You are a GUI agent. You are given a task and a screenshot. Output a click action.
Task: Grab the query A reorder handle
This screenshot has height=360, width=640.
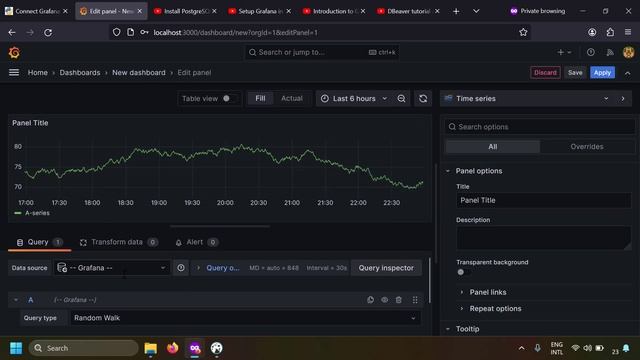(x=415, y=300)
